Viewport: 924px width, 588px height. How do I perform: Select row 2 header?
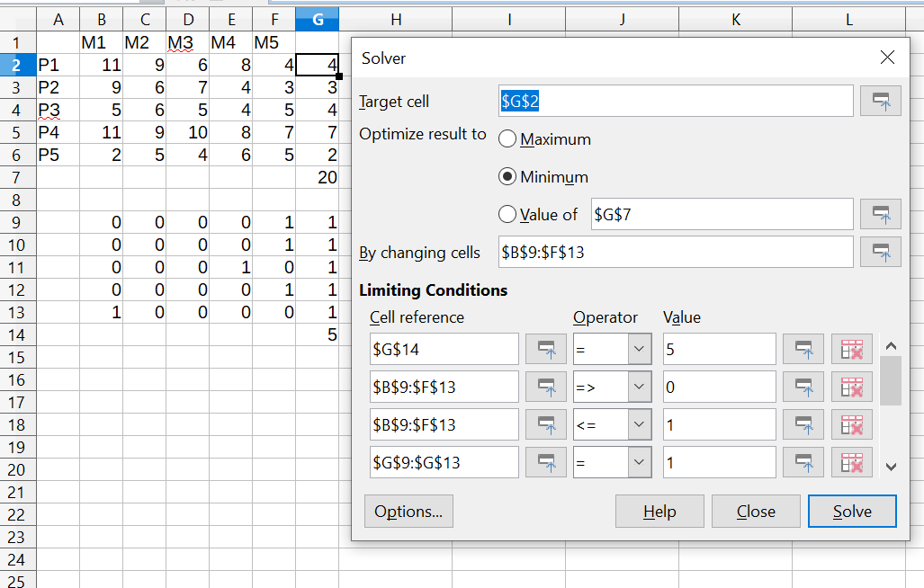[x=18, y=65]
